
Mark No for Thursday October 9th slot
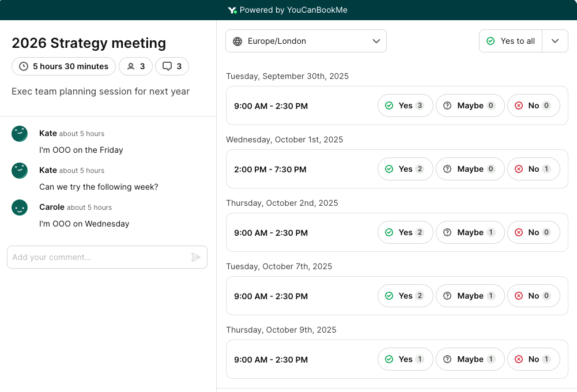(x=533, y=359)
